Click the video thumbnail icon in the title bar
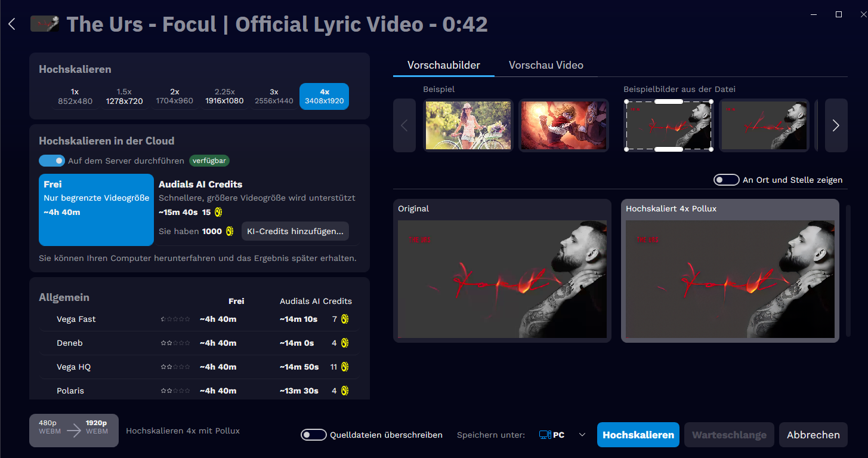The width and height of the screenshot is (868, 458). point(44,24)
